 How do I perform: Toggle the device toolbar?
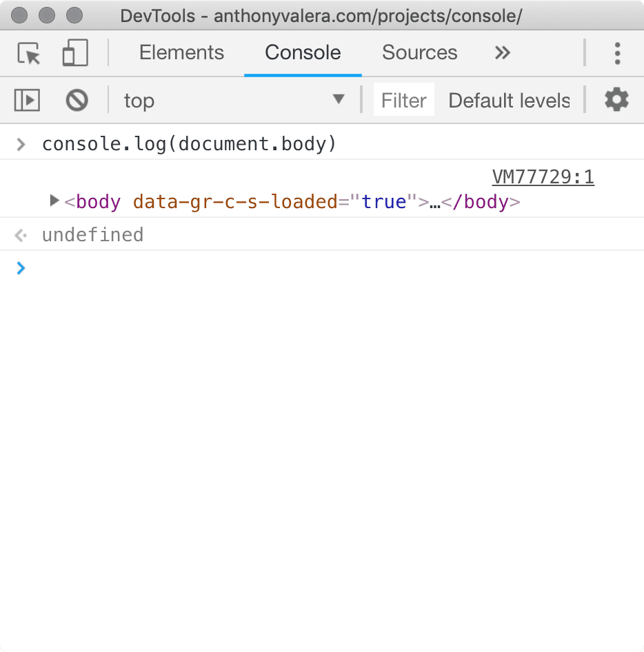click(74, 53)
